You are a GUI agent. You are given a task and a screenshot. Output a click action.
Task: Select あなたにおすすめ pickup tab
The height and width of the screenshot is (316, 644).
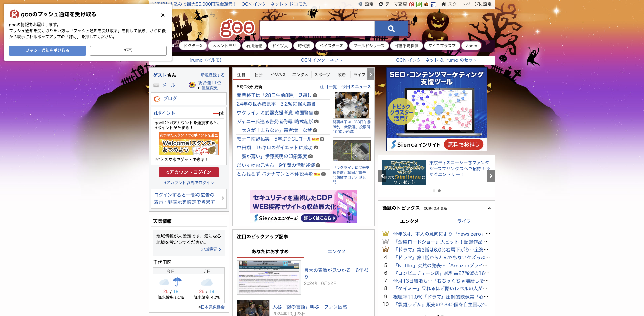click(270, 251)
